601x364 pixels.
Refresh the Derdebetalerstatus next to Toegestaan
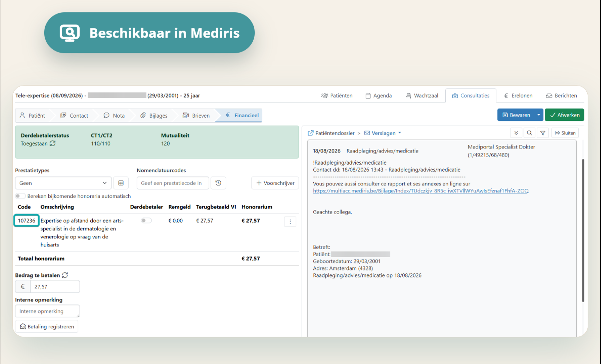click(53, 144)
